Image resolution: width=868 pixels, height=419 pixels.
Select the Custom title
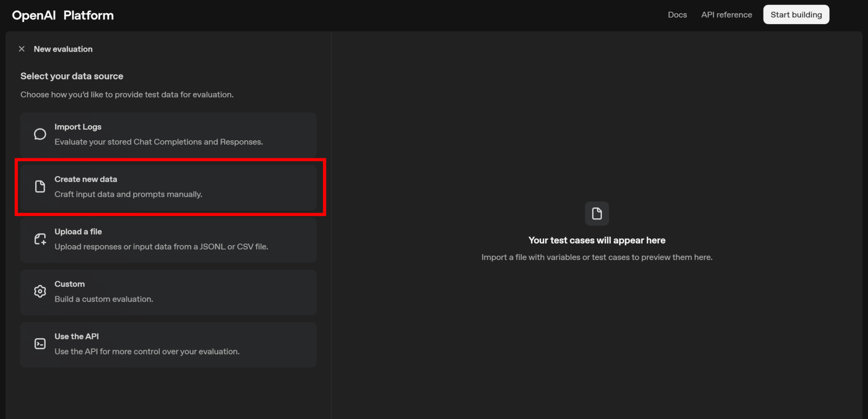pos(70,284)
